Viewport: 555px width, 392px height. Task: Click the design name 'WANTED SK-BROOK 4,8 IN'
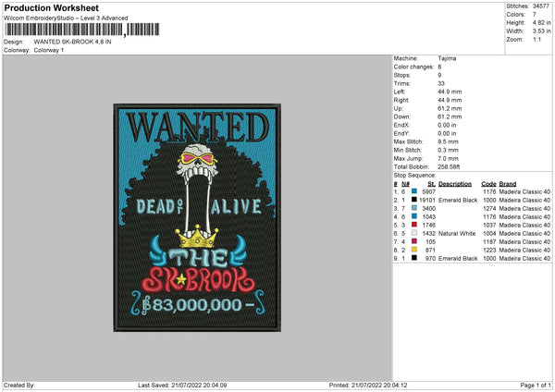pos(72,42)
